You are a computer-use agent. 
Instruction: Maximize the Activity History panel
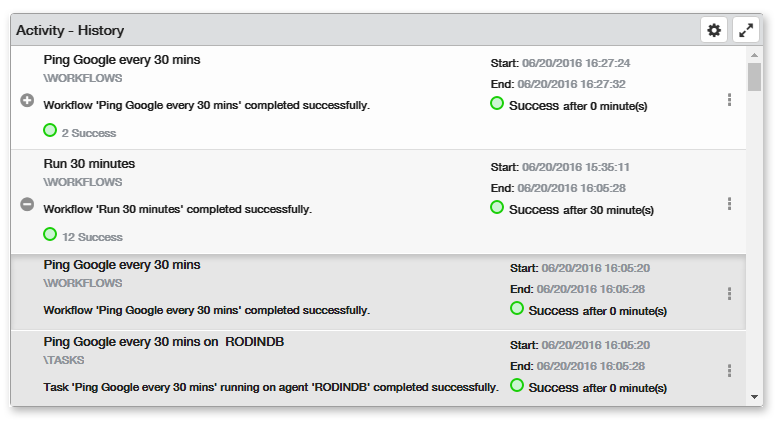pos(746,31)
